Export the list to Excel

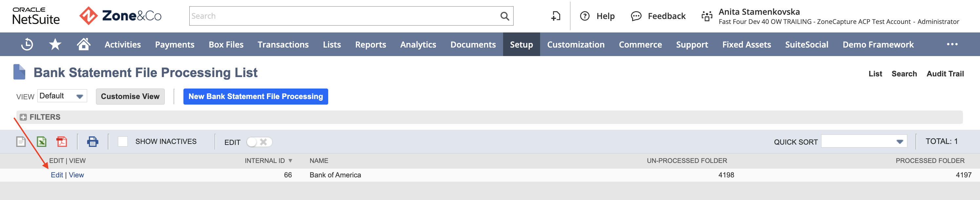click(42, 142)
